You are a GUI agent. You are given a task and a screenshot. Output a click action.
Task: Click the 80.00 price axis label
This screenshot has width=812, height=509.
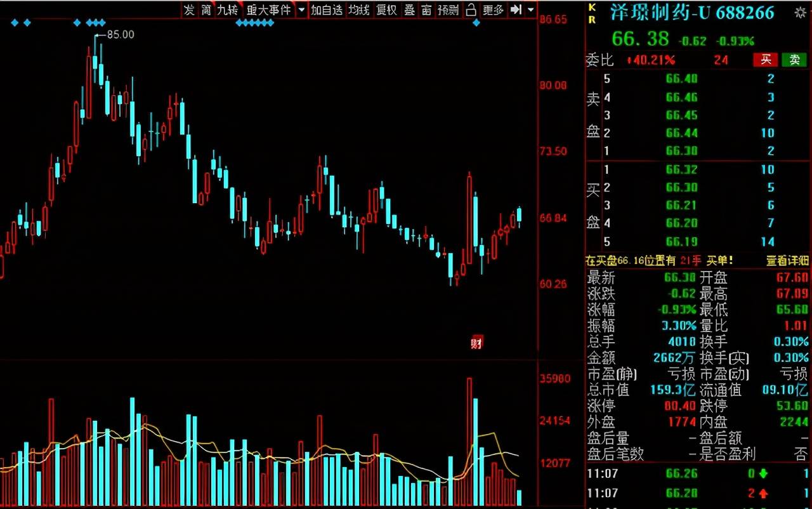pyautogui.click(x=553, y=86)
